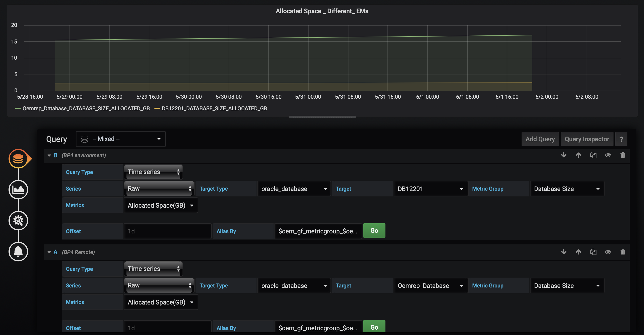Open Metric Group dropdown in query B

pyautogui.click(x=567, y=189)
